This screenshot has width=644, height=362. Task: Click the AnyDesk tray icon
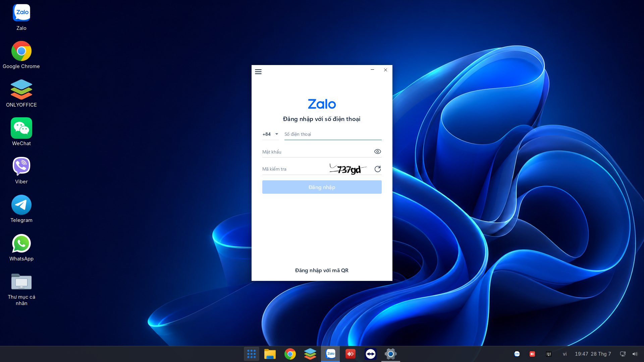532,354
